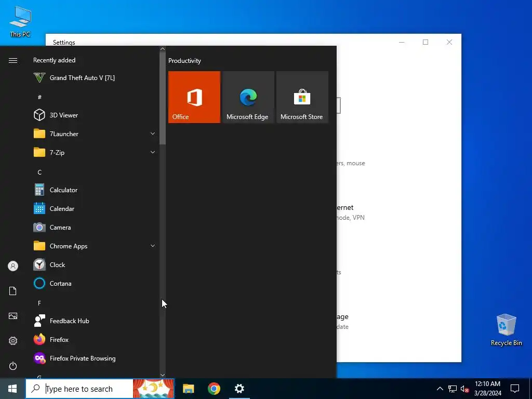Click the Office tile
This screenshot has width=532, height=399.
[x=194, y=97]
